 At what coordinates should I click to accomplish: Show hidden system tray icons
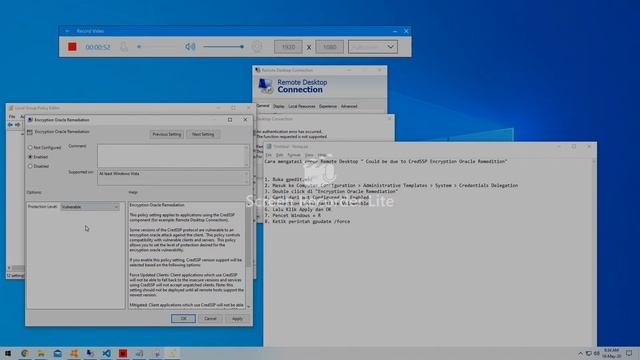(x=580, y=353)
